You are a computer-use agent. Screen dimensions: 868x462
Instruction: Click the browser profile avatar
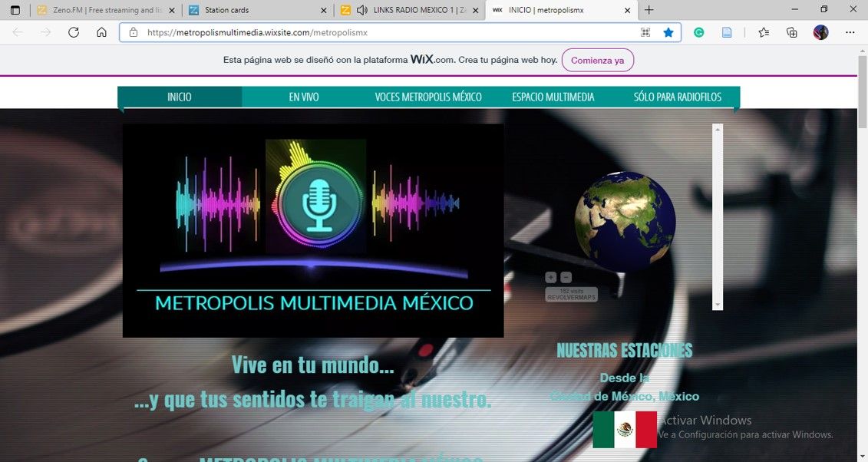(x=820, y=32)
